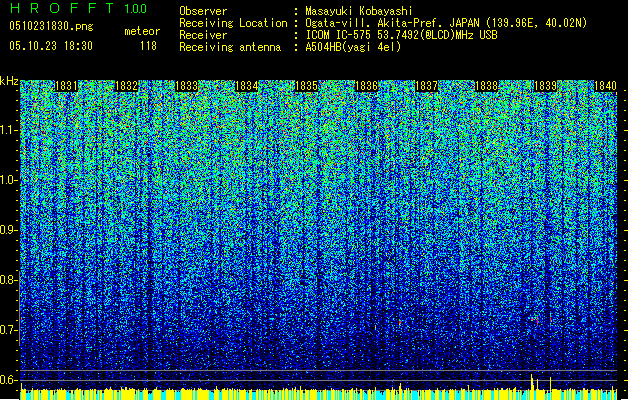The height and width of the screenshot is (400, 629).
Task: Select the filename 0510231830.png
Action: coord(51,26)
